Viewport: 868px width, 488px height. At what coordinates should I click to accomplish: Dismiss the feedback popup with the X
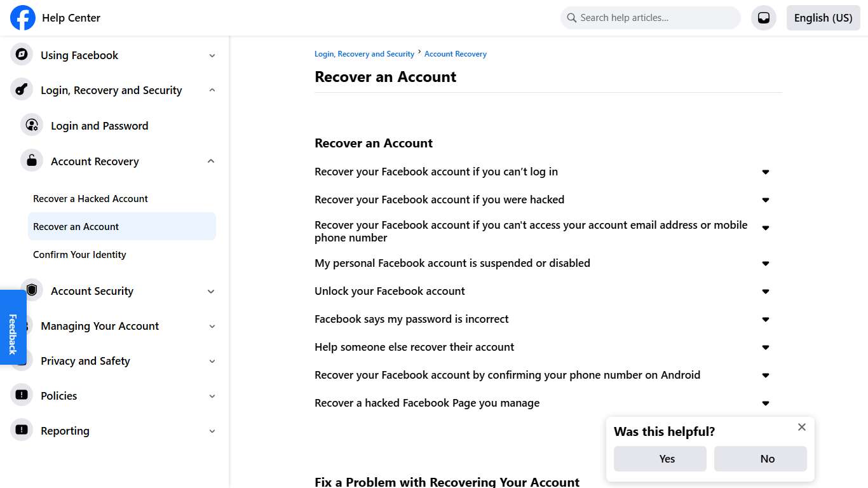pyautogui.click(x=801, y=426)
